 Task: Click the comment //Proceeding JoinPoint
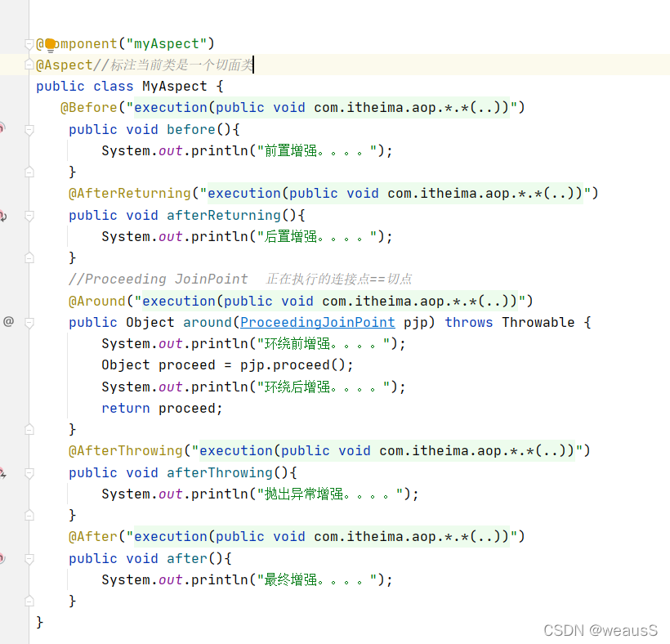tap(159, 280)
